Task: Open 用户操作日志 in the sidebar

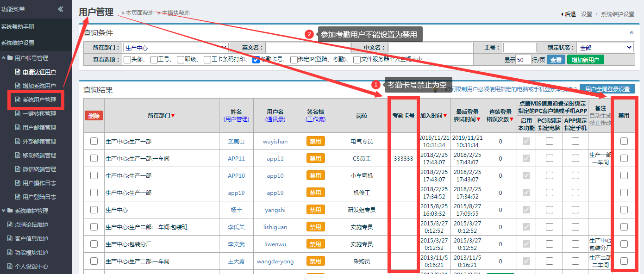Action: (x=39, y=183)
